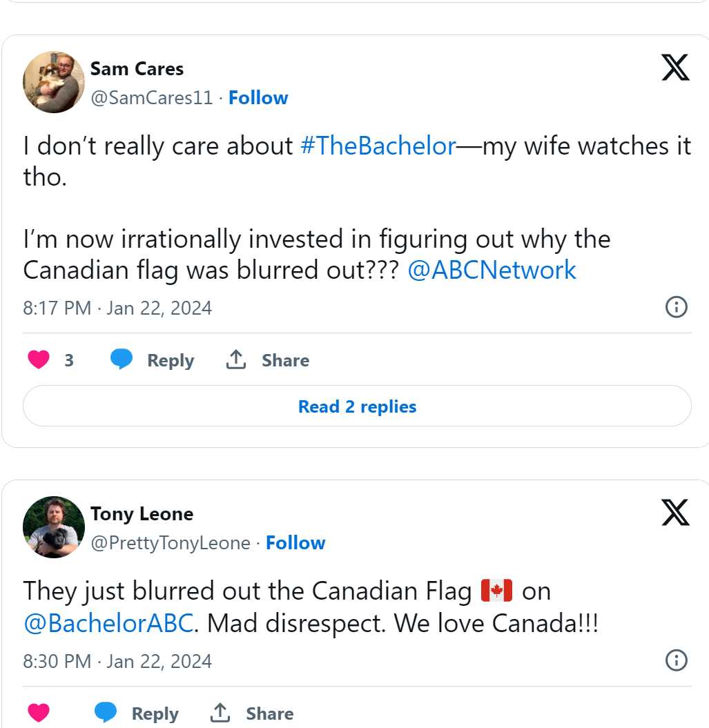Viewport: 709px width, 728px height.
Task: Click reply bubble icon on Tony Leone tweet
Action: pyautogui.click(x=106, y=712)
